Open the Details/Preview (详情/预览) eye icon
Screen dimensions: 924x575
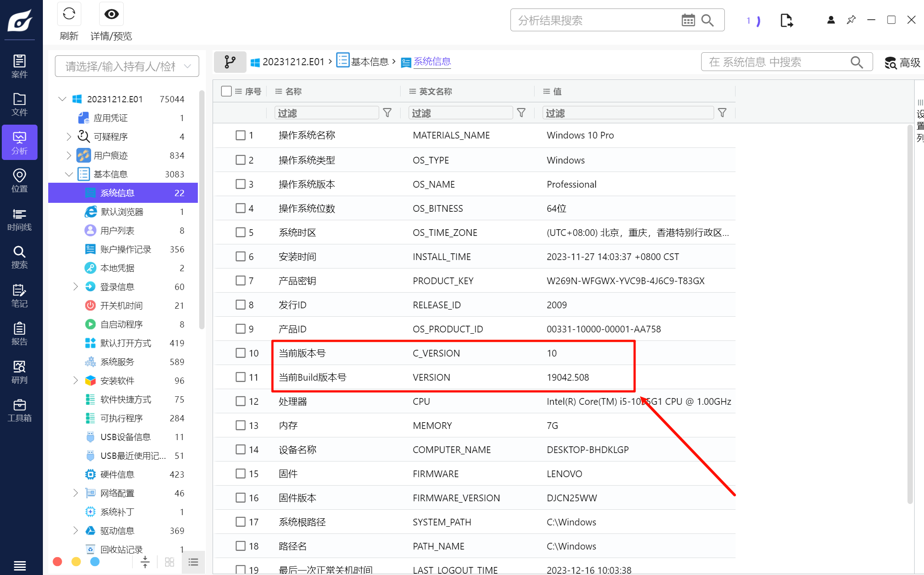click(111, 14)
